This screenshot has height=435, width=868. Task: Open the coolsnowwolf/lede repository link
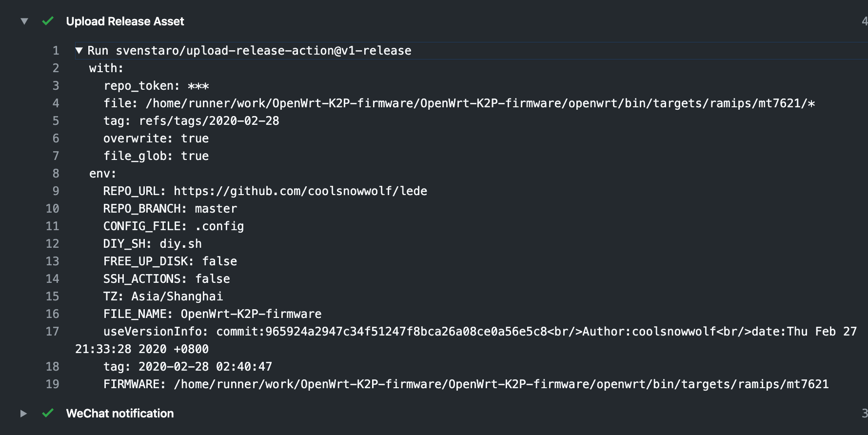tap(300, 191)
